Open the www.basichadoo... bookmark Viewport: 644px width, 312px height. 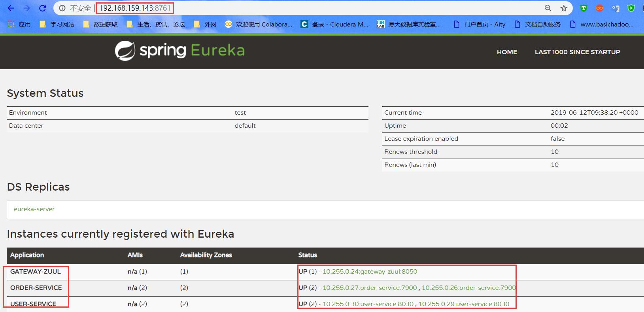[x=602, y=24]
